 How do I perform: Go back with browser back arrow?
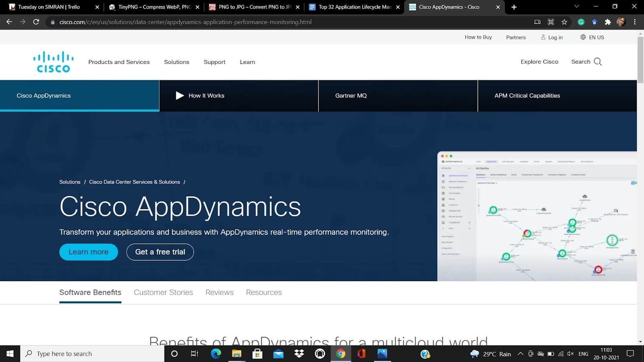pos(9,22)
